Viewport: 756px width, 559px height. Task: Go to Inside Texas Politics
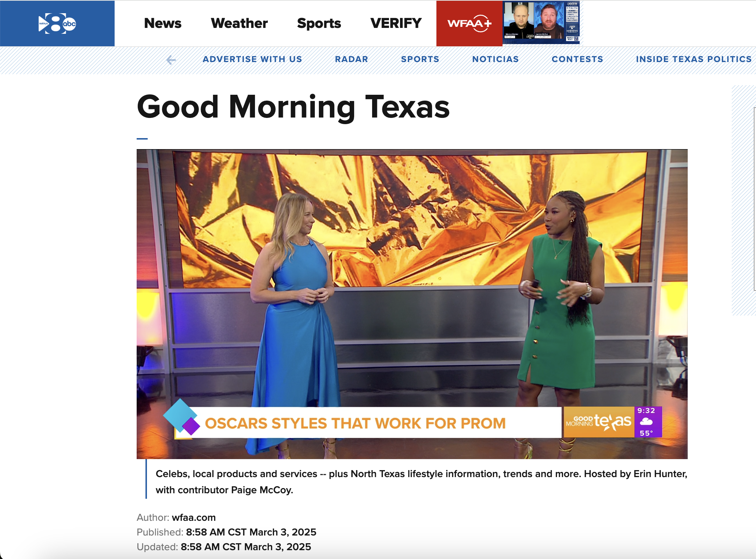point(694,59)
